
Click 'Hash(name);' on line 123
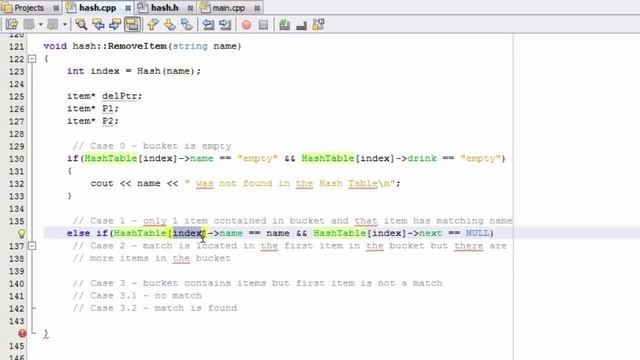[x=169, y=71]
